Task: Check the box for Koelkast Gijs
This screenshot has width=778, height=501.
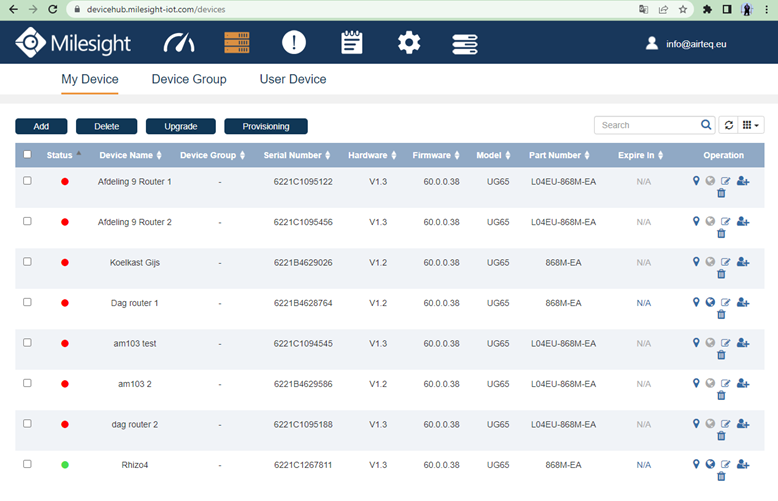Action: pos(27,261)
